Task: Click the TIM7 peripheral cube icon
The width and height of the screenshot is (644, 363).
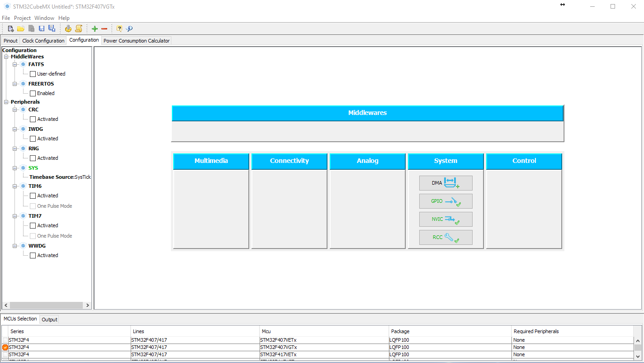Action: pyautogui.click(x=23, y=216)
